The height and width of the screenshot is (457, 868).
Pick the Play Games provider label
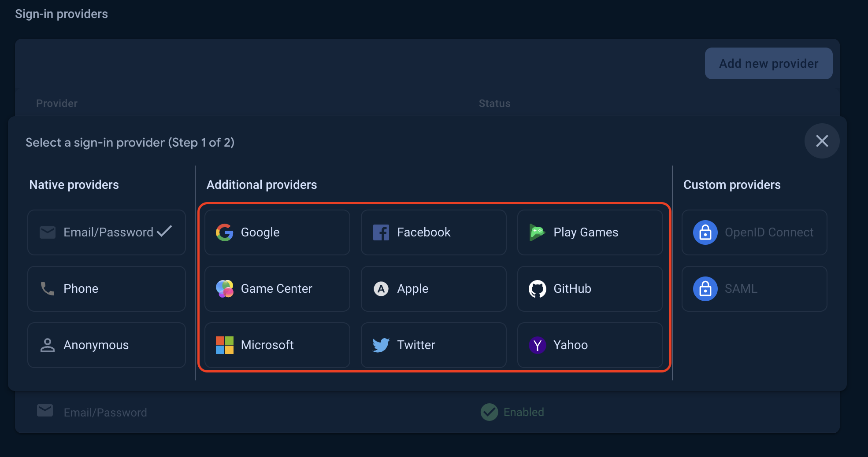(x=586, y=232)
